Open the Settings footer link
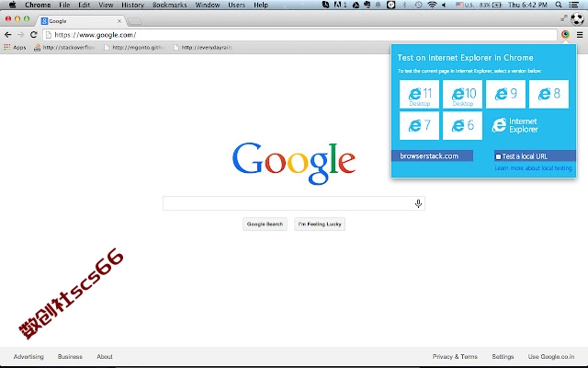Screen dimensions: 588x368 point(503,356)
